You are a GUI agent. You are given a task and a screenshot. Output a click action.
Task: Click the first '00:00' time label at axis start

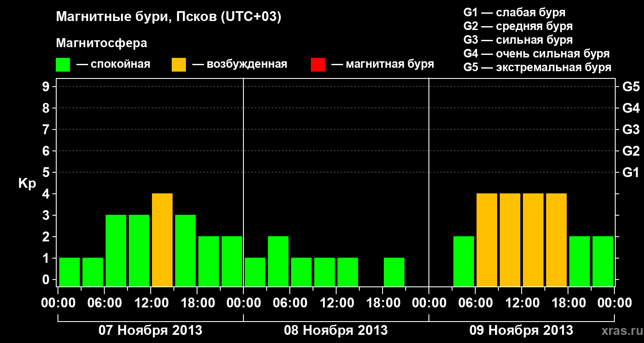coord(58,303)
